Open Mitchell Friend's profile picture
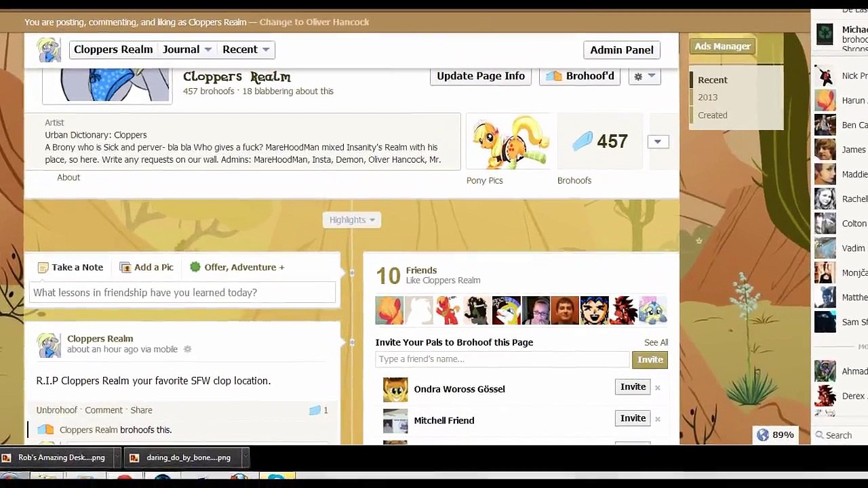 (395, 420)
